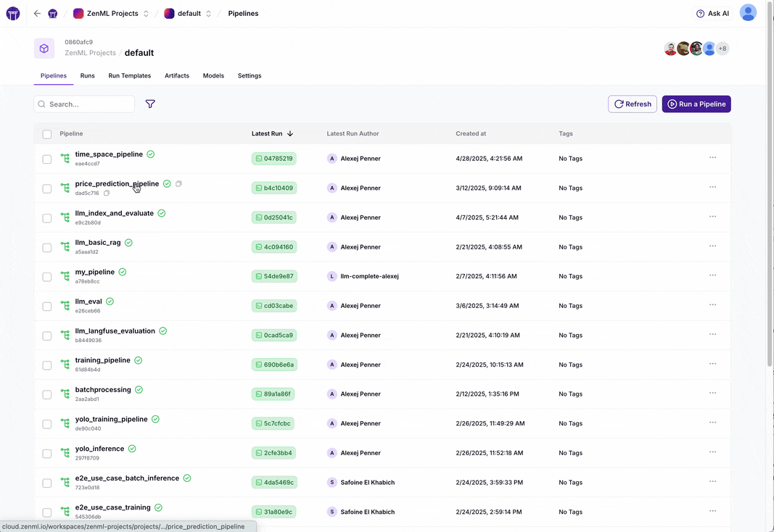Open latest run 04785219 link
The height and width of the screenshot is (532, 774).
point(273,159)
